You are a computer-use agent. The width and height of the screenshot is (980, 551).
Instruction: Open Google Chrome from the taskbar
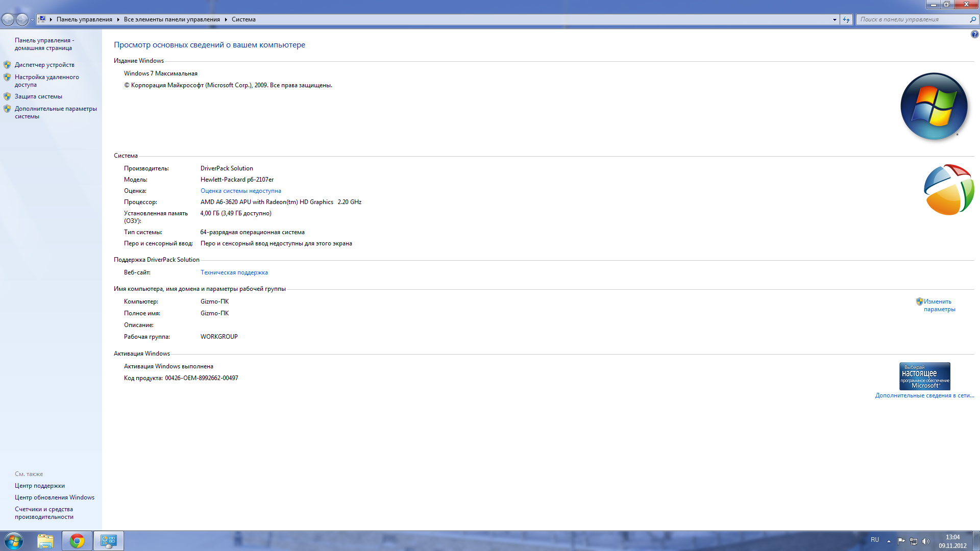click(x=77, y=541)
